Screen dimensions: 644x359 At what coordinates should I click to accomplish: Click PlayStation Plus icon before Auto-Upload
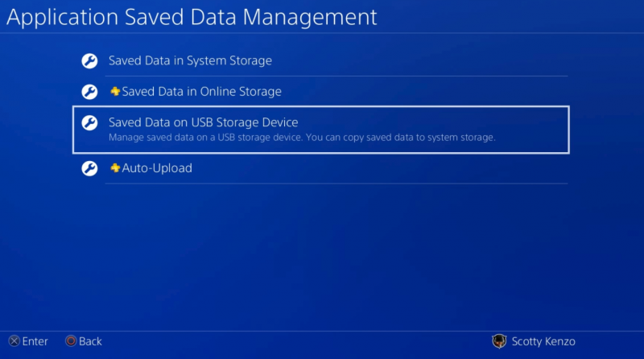click(115, 167)
